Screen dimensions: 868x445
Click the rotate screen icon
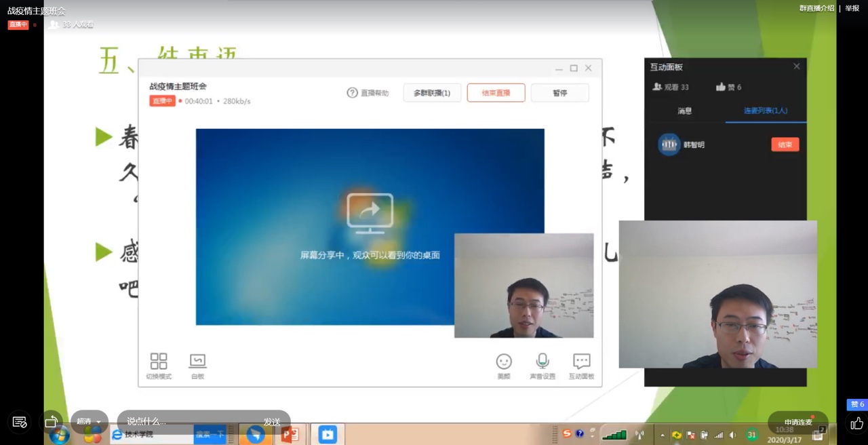52,422
